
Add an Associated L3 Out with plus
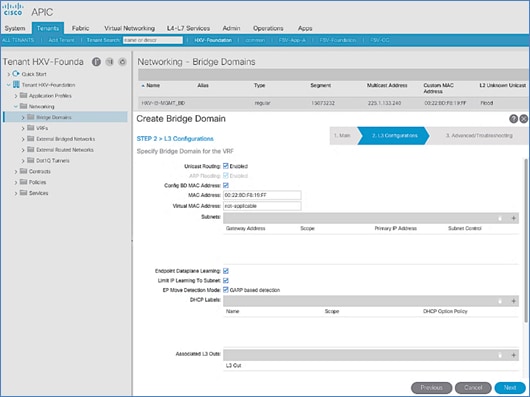pos(513,355)
